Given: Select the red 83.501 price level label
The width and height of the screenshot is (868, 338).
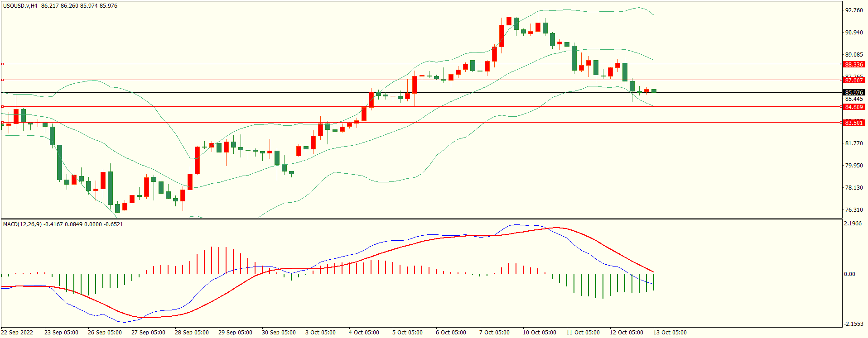Looking at the screenshot, I should pyautogui.click(x=854, y=123).
